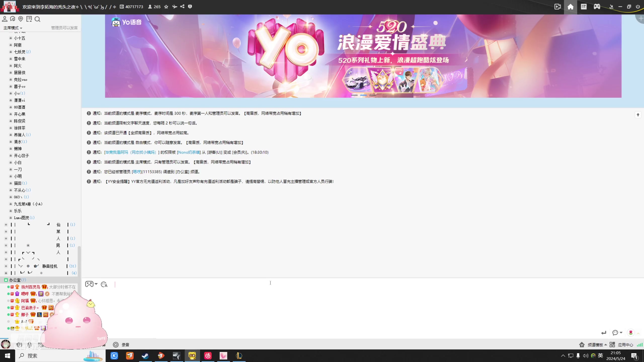Viewport: 644px width, 362px height.
Task: Open the 主席模式 mode dropdown
Action: (x=13, y=28)
